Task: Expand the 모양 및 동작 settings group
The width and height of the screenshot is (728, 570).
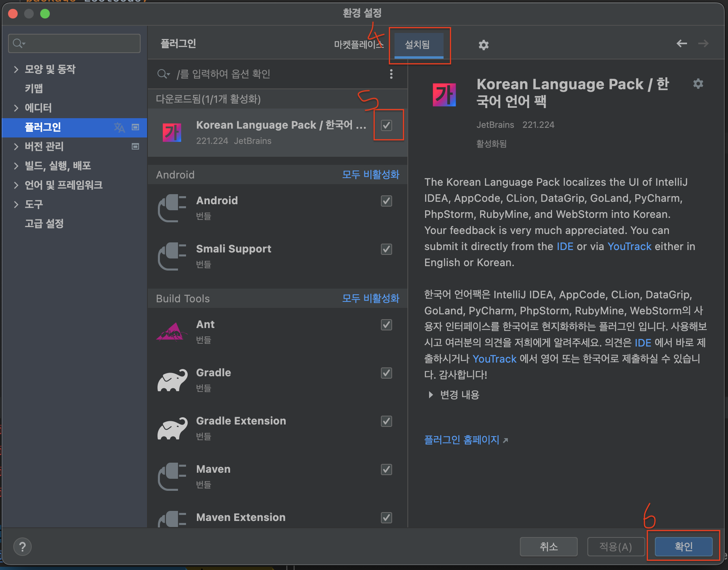Action: tap(16, 69)
